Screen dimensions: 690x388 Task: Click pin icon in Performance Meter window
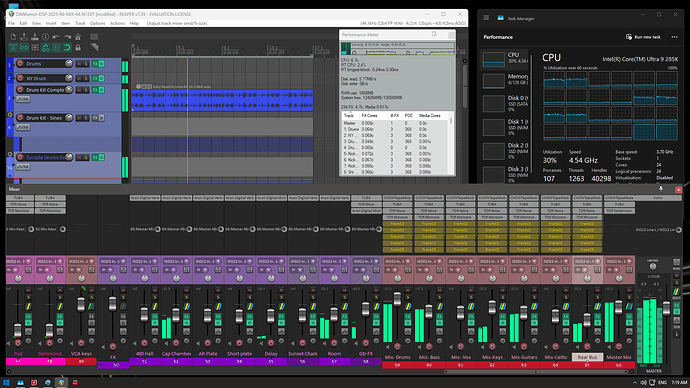434,34
